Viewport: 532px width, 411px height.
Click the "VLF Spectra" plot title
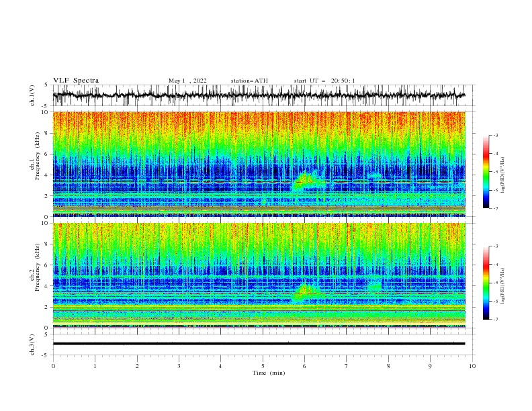[76, 81]
